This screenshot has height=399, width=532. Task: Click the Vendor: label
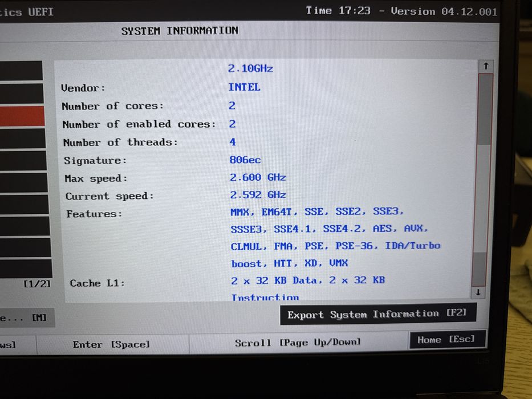coord(83,88)
